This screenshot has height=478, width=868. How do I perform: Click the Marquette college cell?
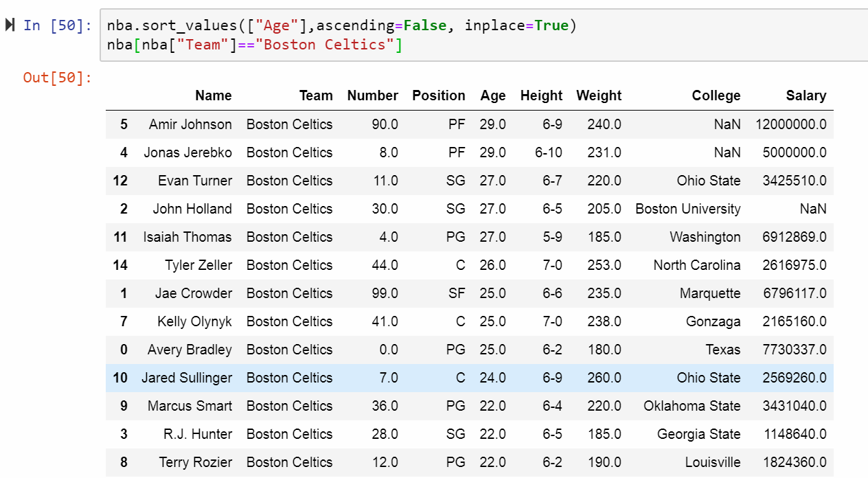coord(710,293)
